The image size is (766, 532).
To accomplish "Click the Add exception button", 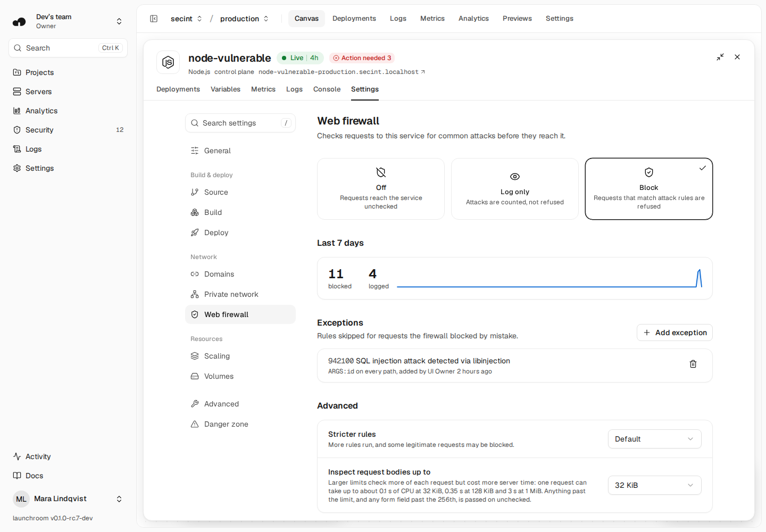I will [x=675, y=332].
